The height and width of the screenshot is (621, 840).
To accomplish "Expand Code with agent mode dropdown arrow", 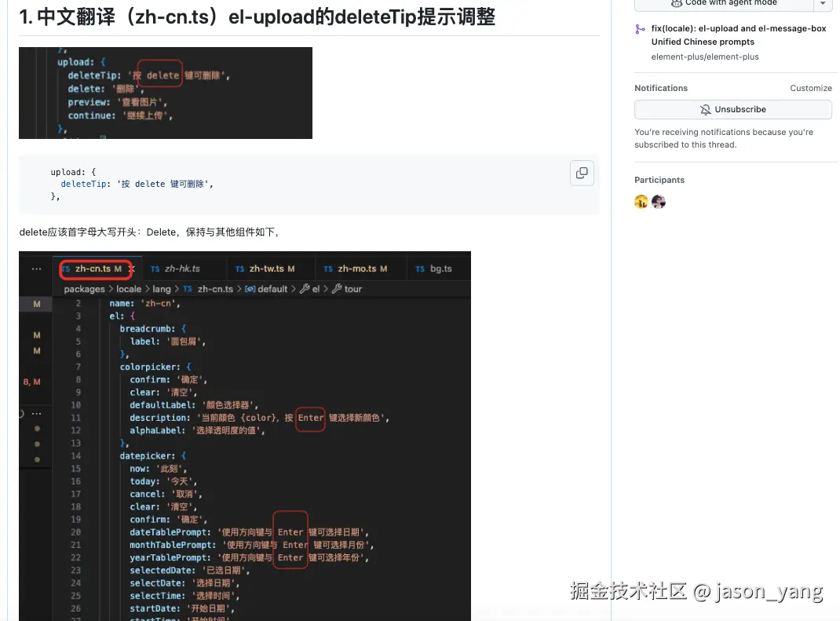I will (x=822, y=3).
